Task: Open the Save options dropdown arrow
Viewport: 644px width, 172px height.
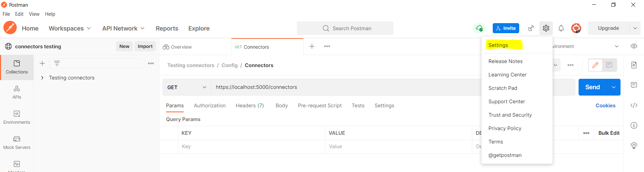Action: click(x=555, y=65)
